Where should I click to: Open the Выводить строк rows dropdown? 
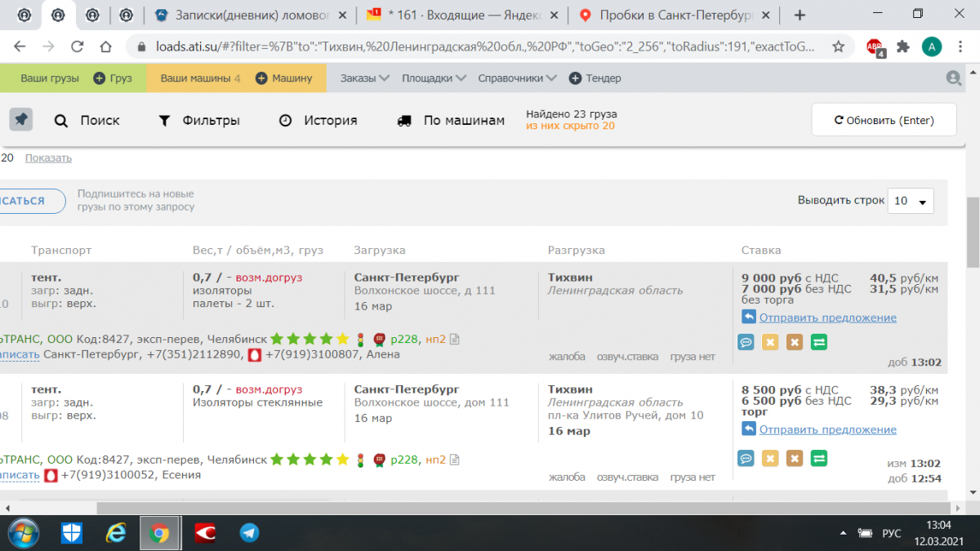tap(910, 201)
